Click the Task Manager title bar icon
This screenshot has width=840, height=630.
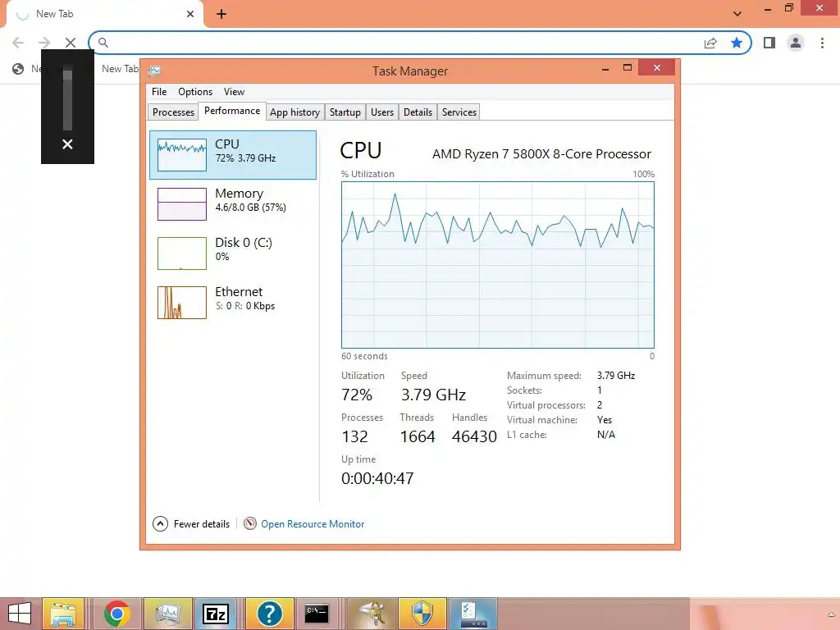[154, 71]
